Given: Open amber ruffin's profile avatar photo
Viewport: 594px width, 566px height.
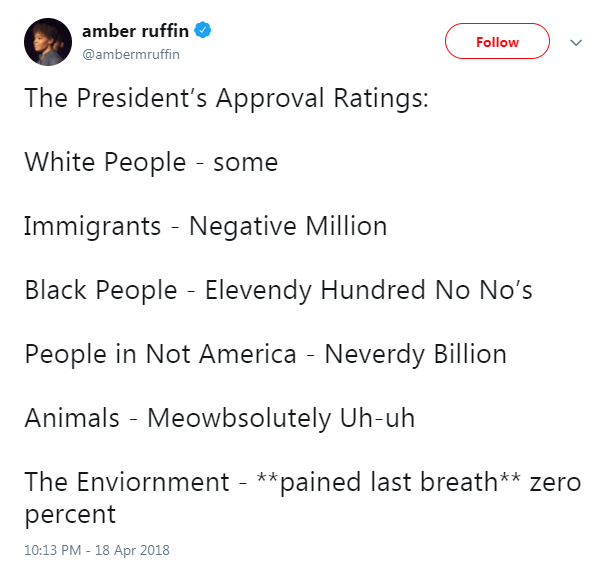Looking at the screenshot, I should pos(48,42).
